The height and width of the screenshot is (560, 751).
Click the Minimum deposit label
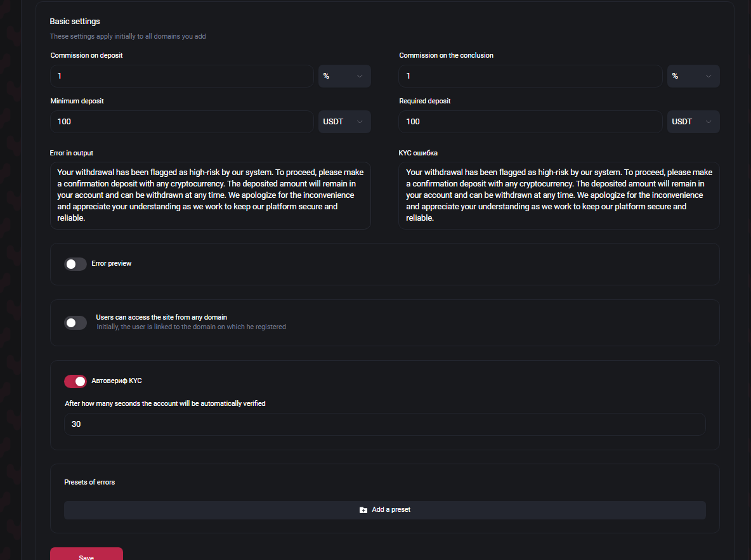pyautogui.click(x=77, y=101)
